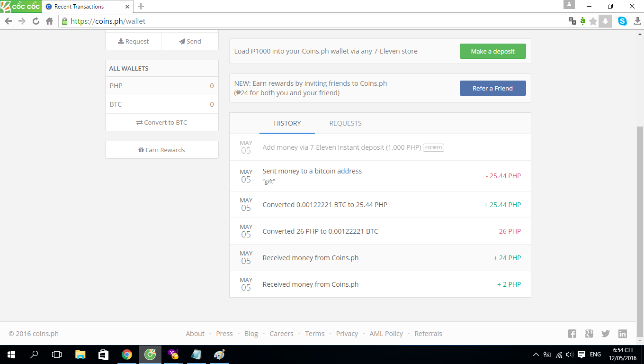Select the BTC wallet row
The width and height of the screenshot is (644, 364).
[x=162, y=104]
